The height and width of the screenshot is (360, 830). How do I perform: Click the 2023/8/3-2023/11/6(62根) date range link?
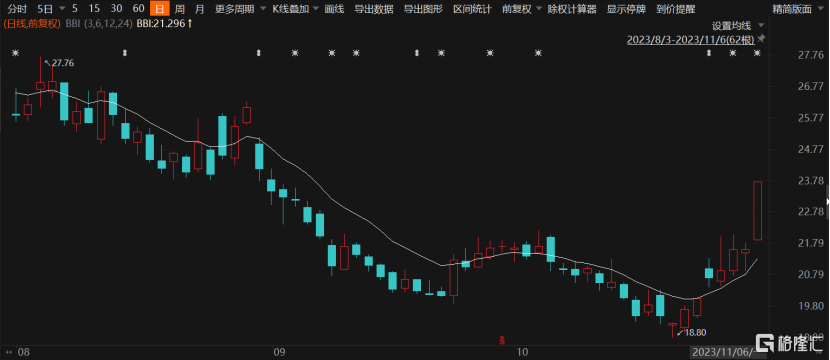[690, 40]
